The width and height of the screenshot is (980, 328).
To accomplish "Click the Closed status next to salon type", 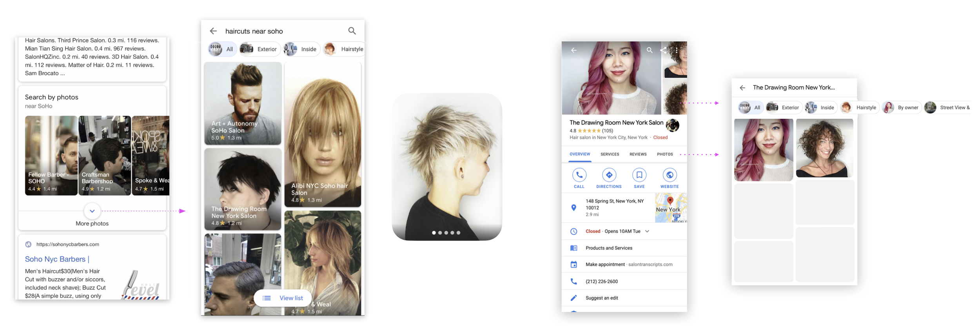I will tap(661, 138).
